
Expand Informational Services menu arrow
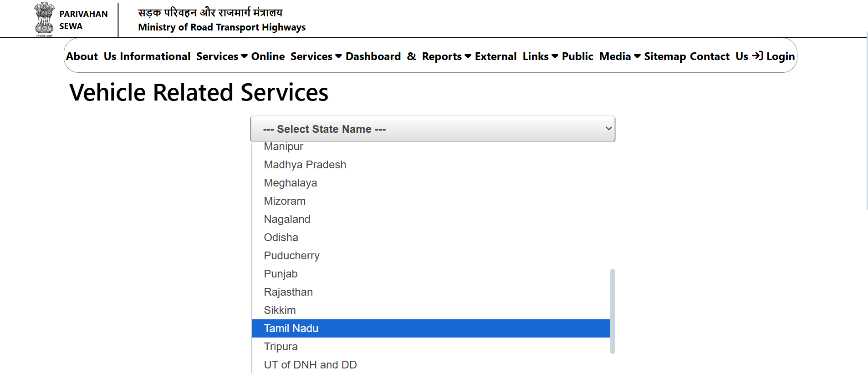[245, 56]
